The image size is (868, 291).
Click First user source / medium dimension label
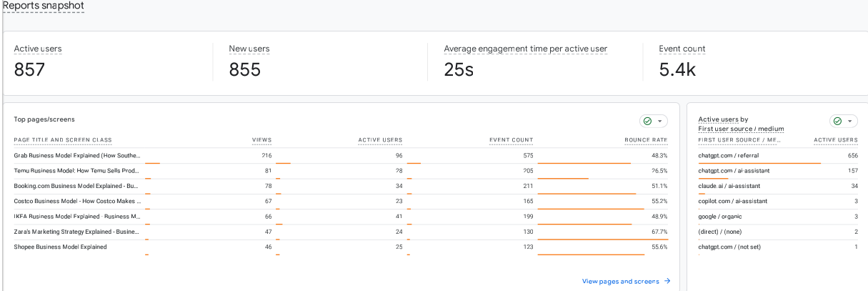coord(741,129)
